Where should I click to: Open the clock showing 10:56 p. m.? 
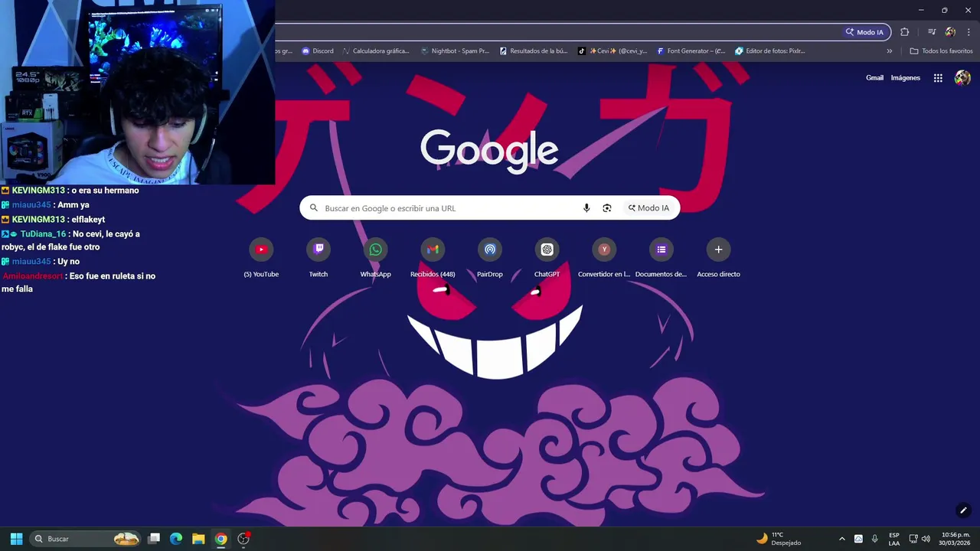955,539
